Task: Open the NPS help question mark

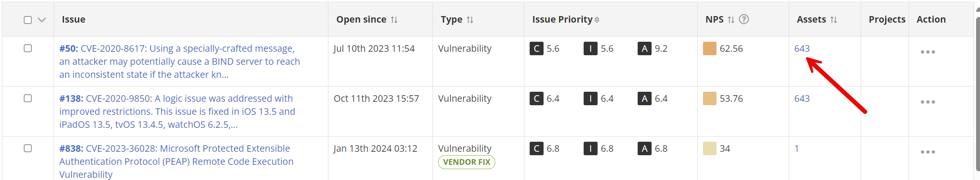Action: coord(744,19)
